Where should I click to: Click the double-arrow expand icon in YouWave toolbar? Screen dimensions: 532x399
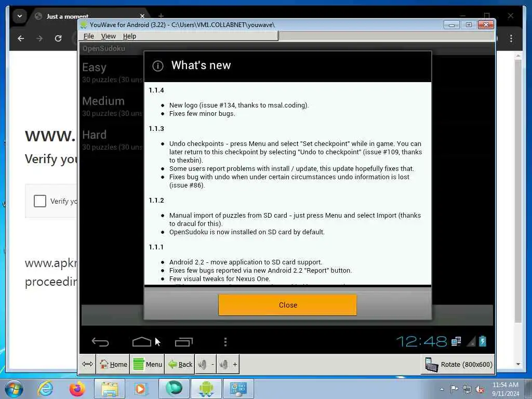87,364
